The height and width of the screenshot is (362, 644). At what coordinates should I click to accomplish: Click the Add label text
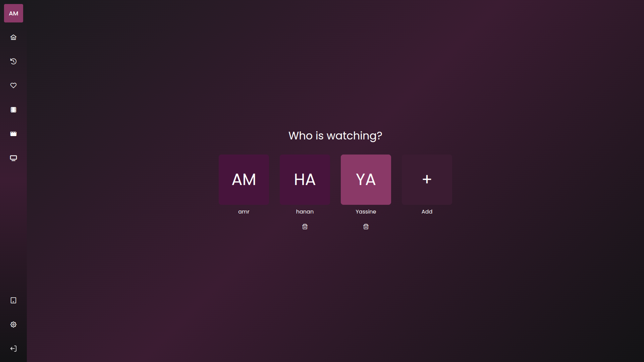(427, 212)
